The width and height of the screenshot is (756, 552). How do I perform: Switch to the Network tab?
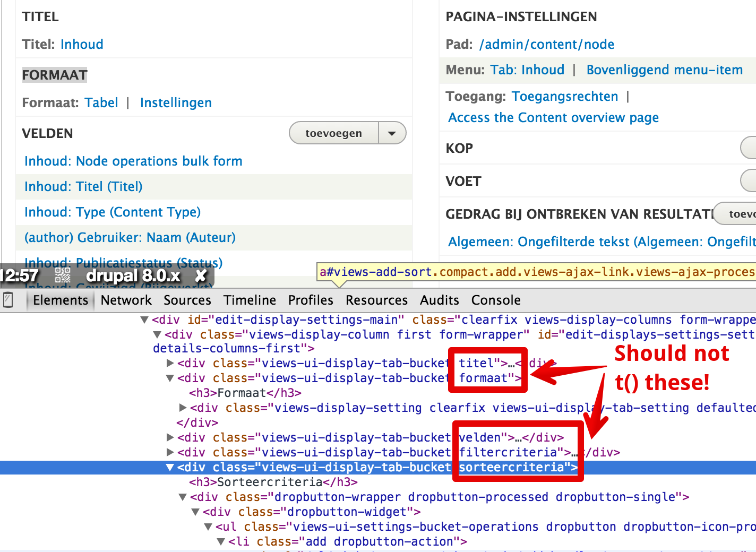tap(126, 300)
